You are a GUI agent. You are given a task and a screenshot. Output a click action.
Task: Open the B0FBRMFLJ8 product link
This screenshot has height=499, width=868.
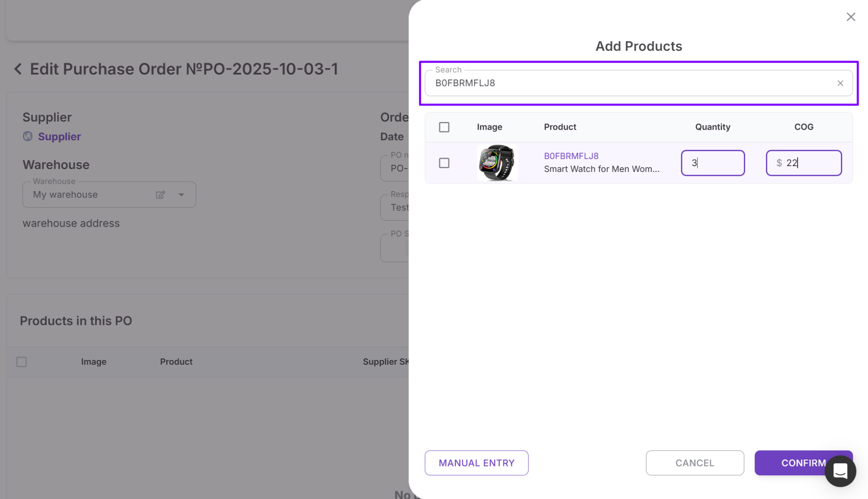(571, 156)
